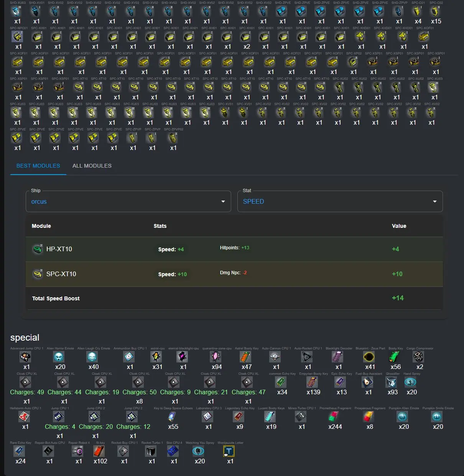Select the BEST MODULES tab

38,166
